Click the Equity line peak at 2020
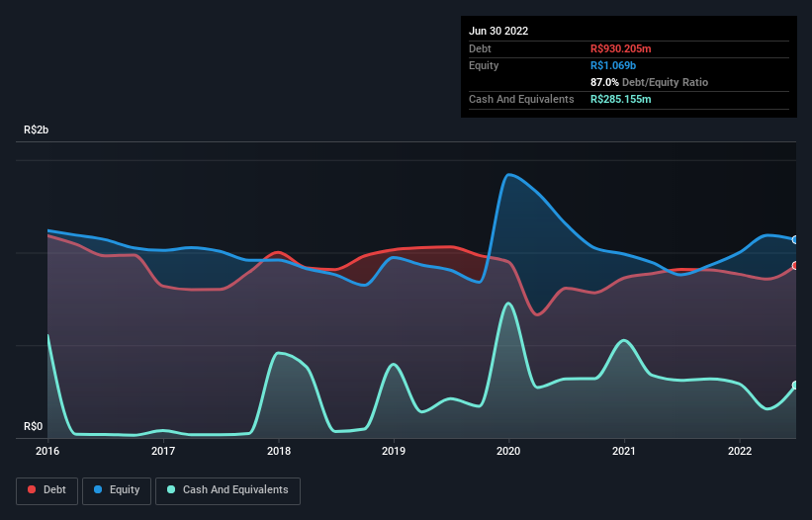 point(509,175)
